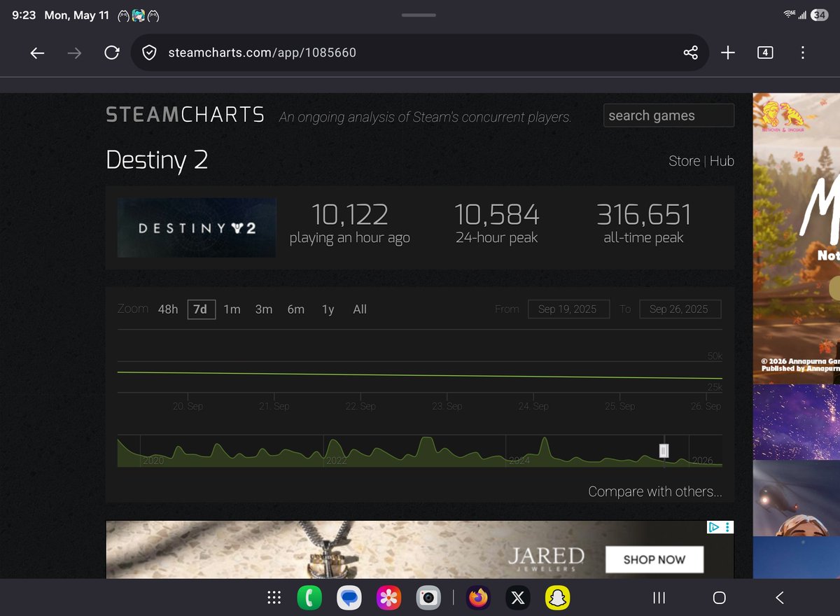Share the page via share icon
840x616 pixels.
point(690,53)
